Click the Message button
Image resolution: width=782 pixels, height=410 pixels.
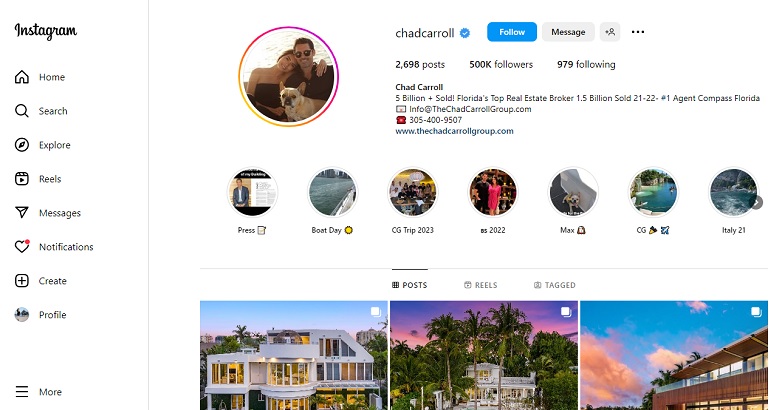(x=568, y=32)
